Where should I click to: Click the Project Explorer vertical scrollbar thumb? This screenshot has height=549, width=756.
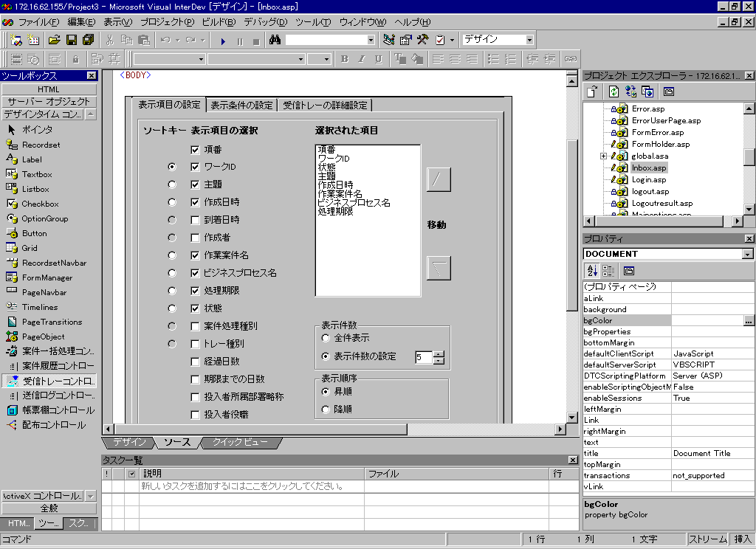[749, 158]
